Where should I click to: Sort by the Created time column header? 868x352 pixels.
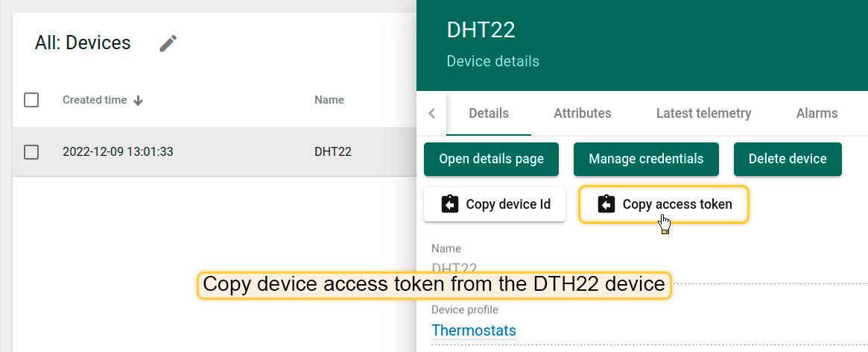tap(95, 100)
